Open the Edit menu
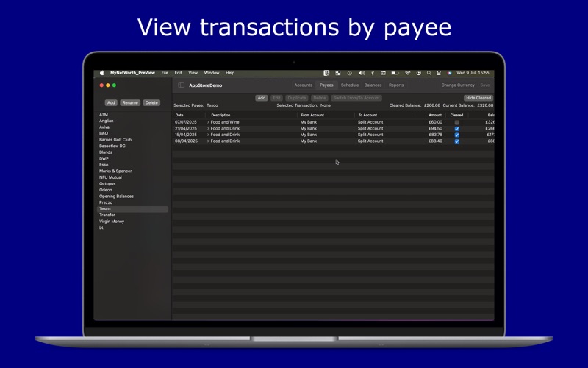This screenshot has height=368, width=588. (178, 73)
